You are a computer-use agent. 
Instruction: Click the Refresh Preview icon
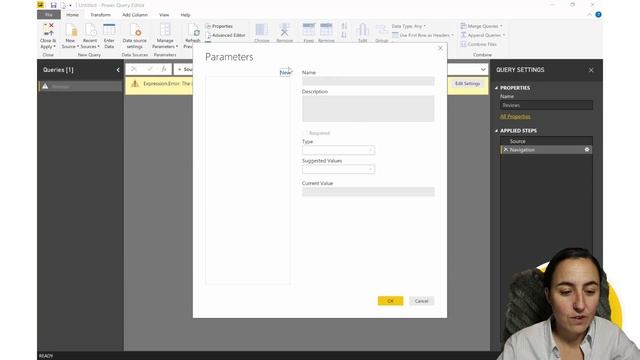click(x=194, y=30)
